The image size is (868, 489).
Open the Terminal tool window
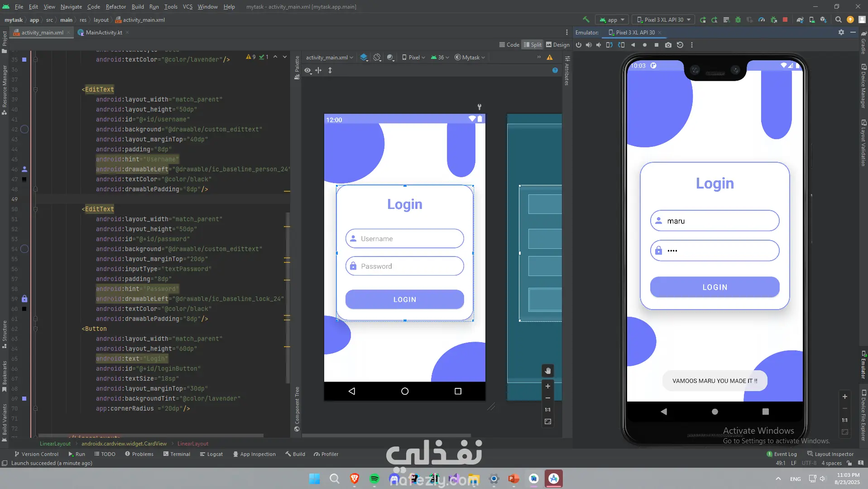(x=177, y=454)
